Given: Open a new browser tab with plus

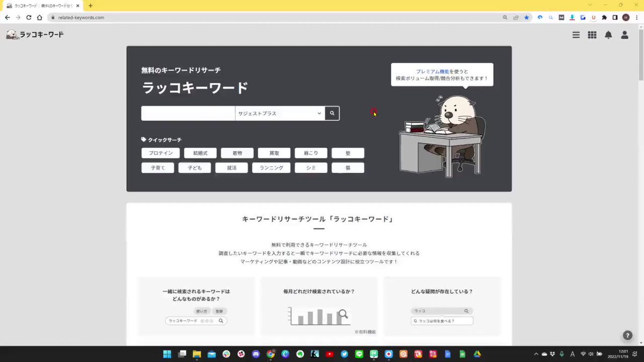Looking at the screenshot, I should (90, 5).
